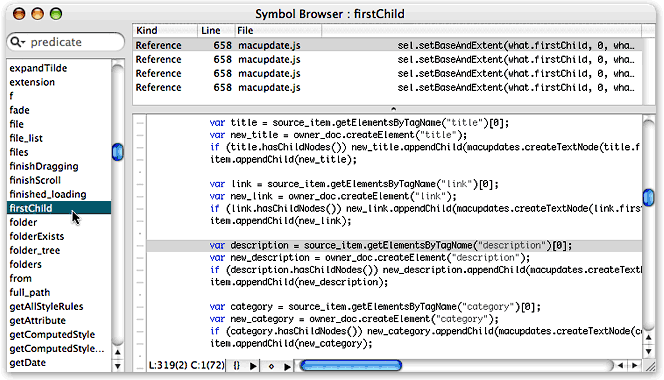
Task: Click the symbol list blue scrollbar thumb
Action: pyautogui.click(x=118, y=152)
